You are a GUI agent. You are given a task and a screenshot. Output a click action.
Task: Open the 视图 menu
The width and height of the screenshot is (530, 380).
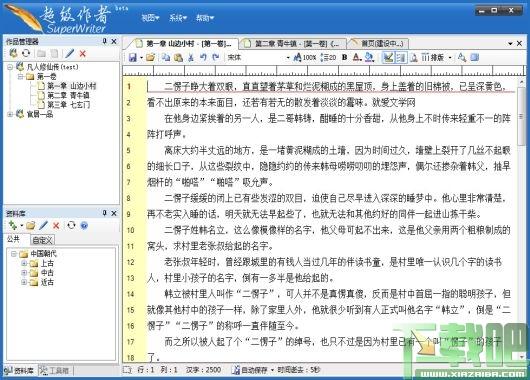pos(150,18)
